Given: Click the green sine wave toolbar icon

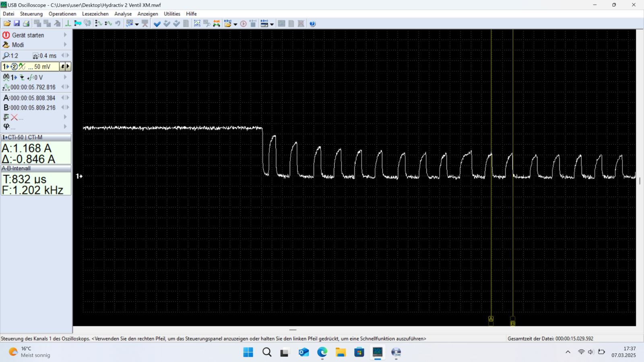Looking at the screenshot, I should coord(108,23).
